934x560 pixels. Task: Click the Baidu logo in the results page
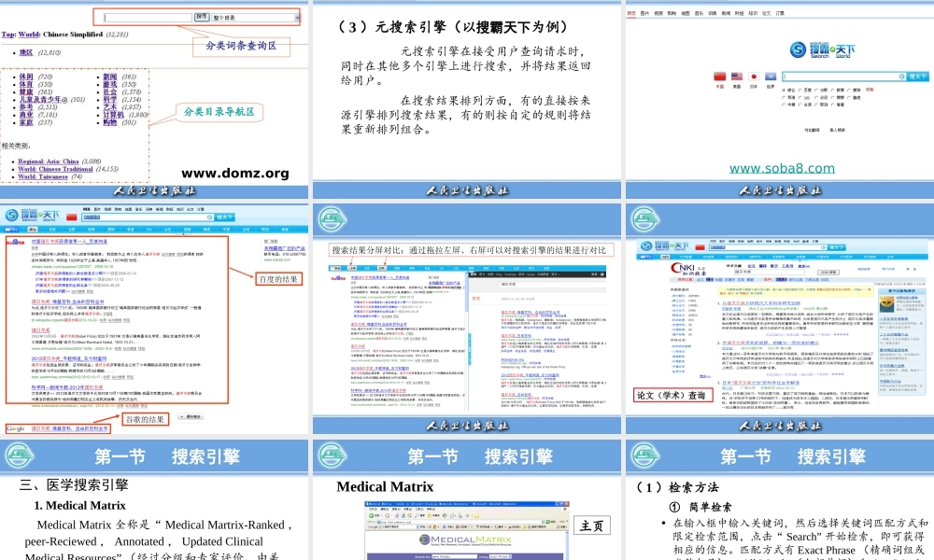13,241
